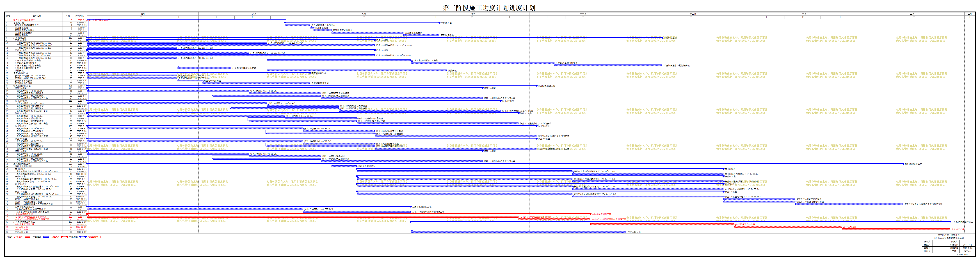980x261 pixels.
Task: Select task row 59 表孔坝段基础清淤 in list
Action: click(46, 166)
